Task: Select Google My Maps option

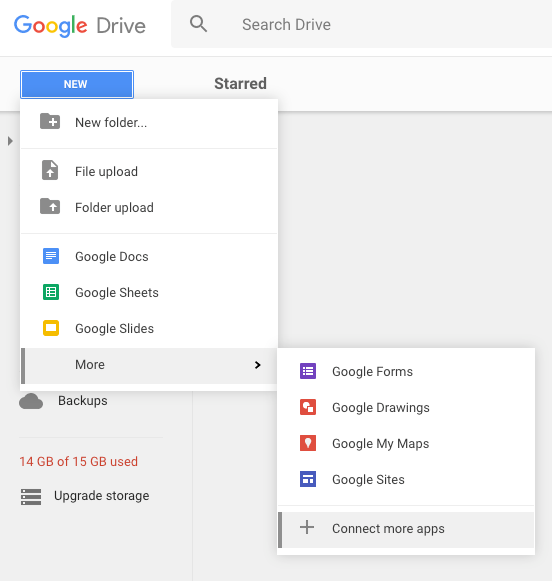Action: tap(406, 443)
